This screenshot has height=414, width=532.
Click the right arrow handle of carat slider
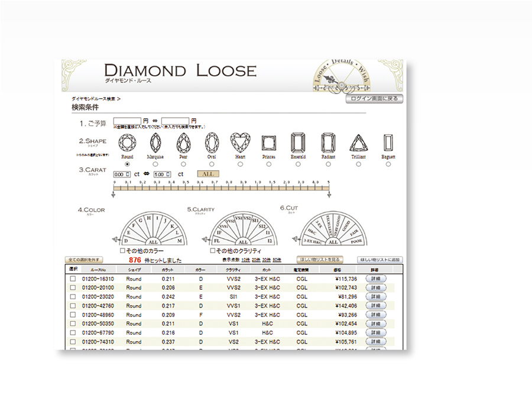(x=329, y=194)
